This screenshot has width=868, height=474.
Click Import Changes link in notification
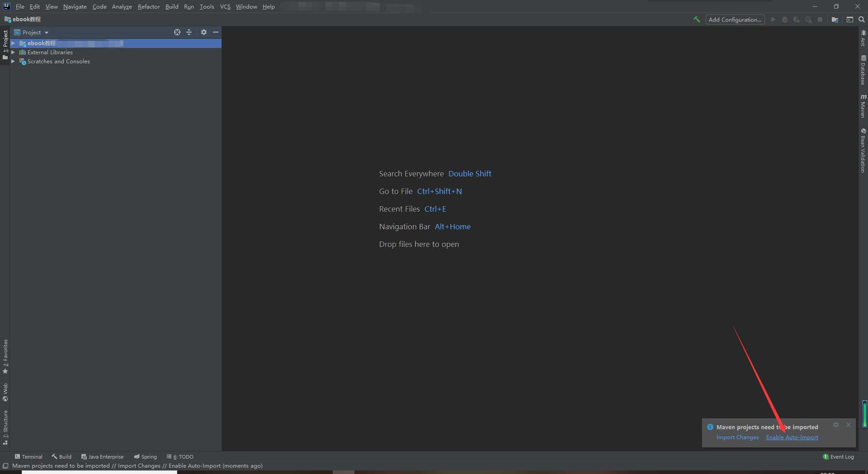pos(737,437)
